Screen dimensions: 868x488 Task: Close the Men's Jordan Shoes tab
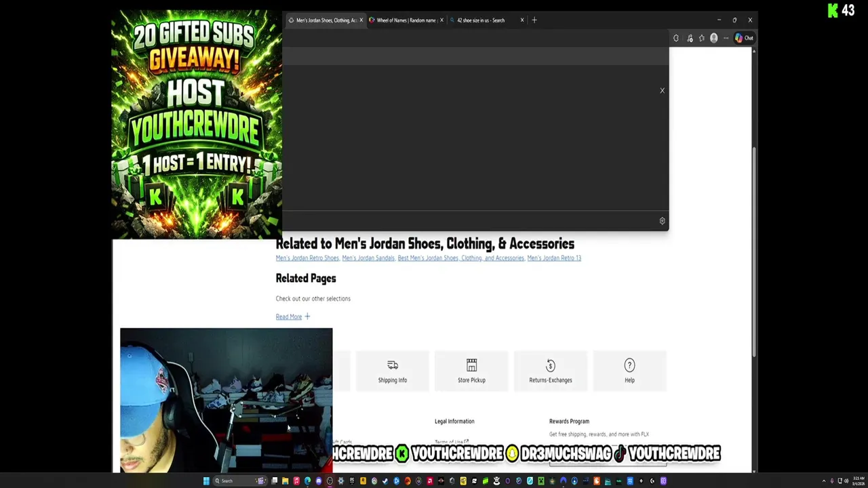click(x=361, y=20)
